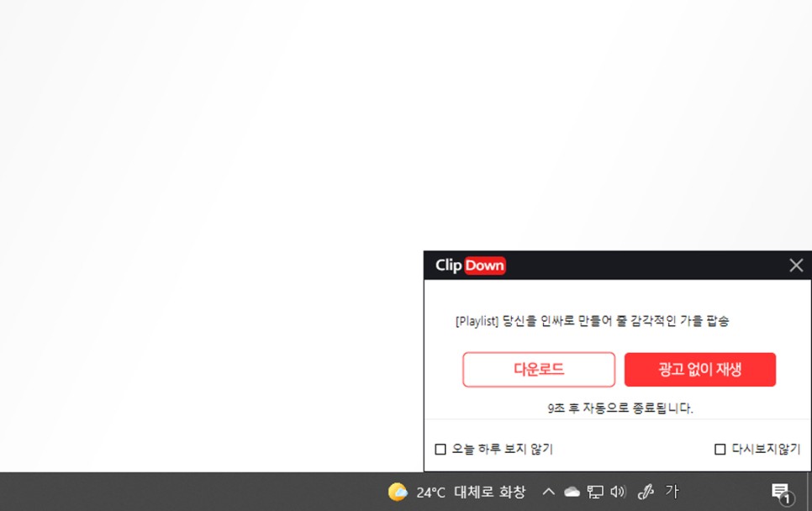Click the pen input tray icon
The height and width of the screenshot is (511, 812).
click(646, 492)
